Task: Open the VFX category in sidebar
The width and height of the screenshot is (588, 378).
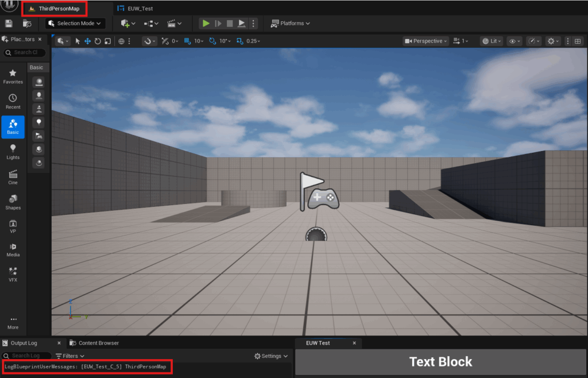Action: click(13, 273)
